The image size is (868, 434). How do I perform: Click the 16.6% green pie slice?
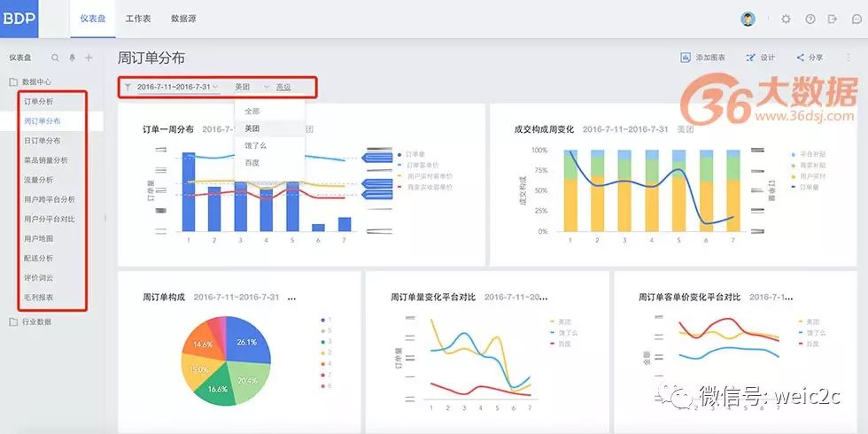[219, 388]
